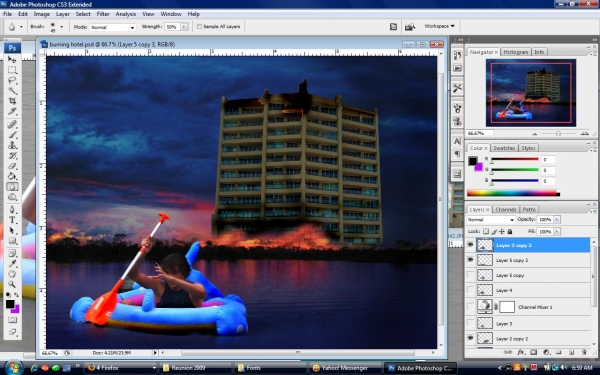This screenshot has width=600, height=375.
Task: Switch to the Channels tab
Action: pyautogui.click(x=505, y=209)
